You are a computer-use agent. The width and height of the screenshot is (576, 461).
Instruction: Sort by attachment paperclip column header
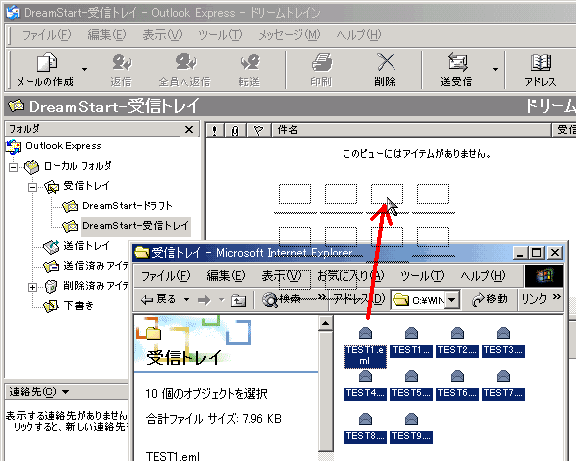[235, 130]
